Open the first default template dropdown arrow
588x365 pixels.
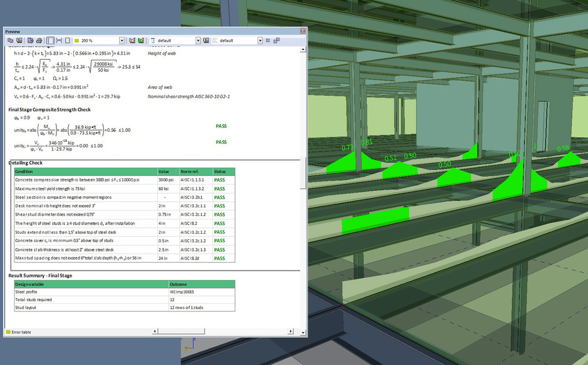point(198,41)
